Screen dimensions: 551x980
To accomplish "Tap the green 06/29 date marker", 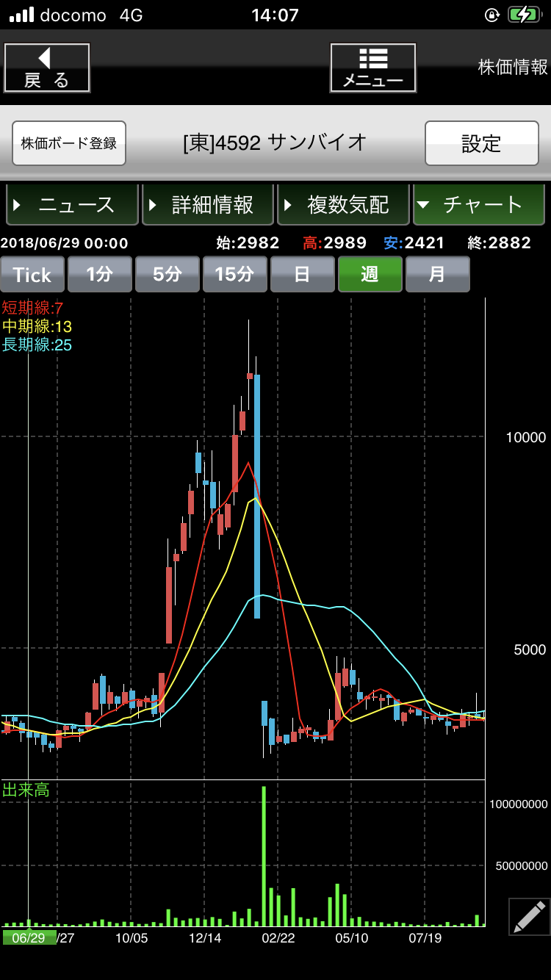I will point(29,938).
